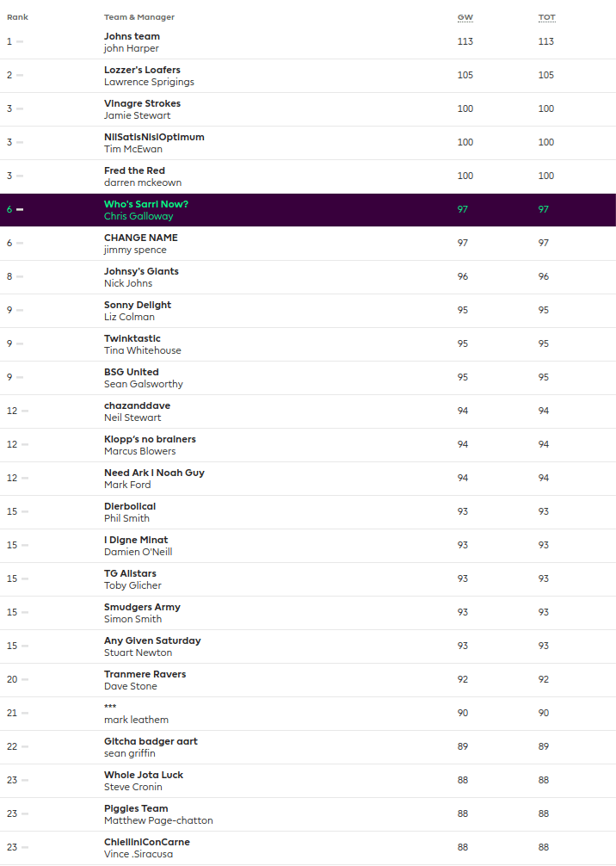Open the Vinagre Strokes team page

142,103
